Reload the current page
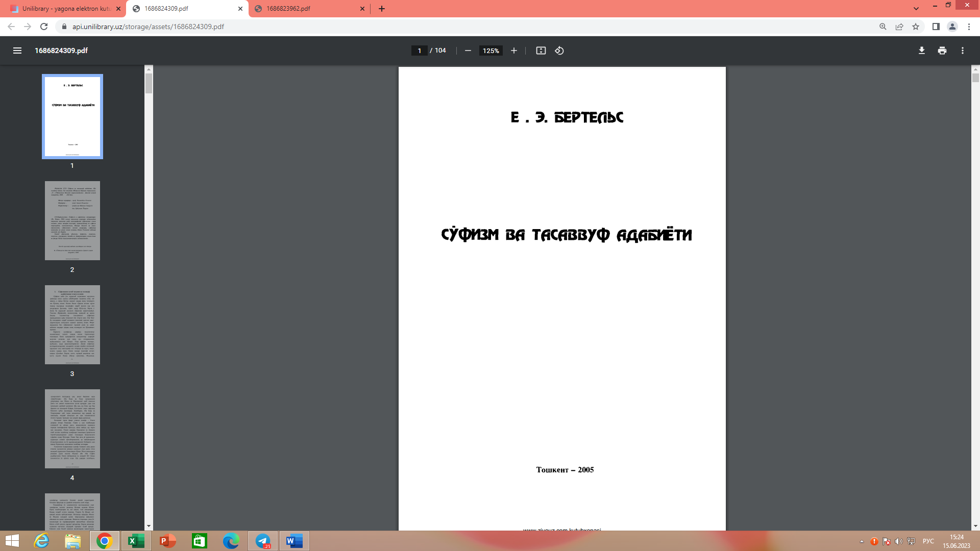This screenshot has height=551, width=980. tap(44, 27)
